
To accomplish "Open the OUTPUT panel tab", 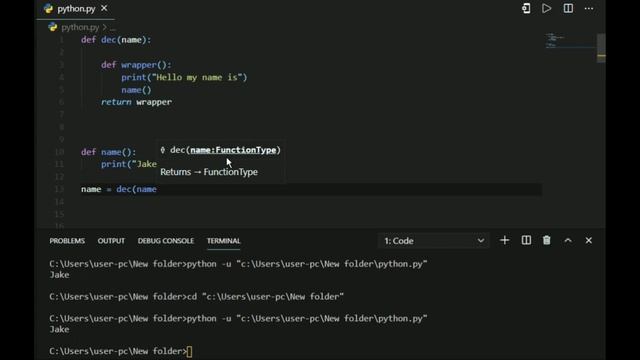I will pyautogui.click(x=111, y=241).
